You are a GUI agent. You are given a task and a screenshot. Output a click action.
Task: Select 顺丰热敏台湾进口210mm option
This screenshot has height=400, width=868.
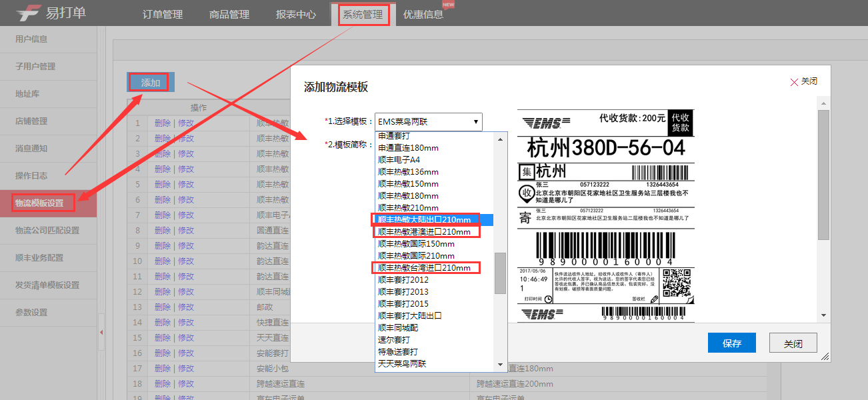(435, 268)
